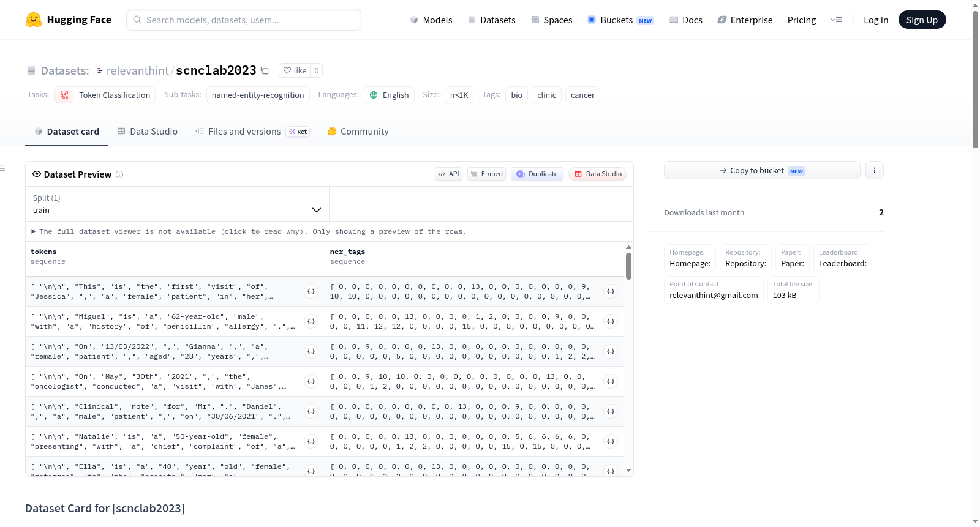Expand tokens cell of the May 30th oncologist row
This screenshot has width=980, height=527.
(x=311, y=381)
